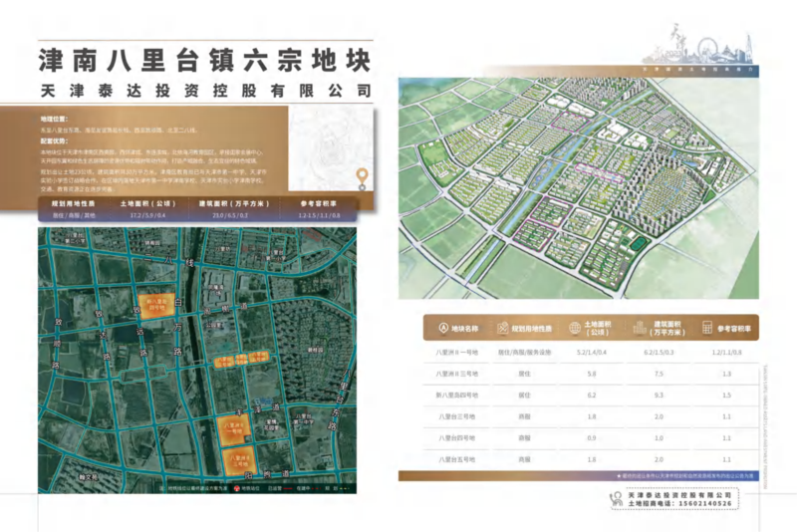Click the globe icon beside 土地面积
Image resolution: width=797 pixels, height=532 pixels.
coord(575,328)
